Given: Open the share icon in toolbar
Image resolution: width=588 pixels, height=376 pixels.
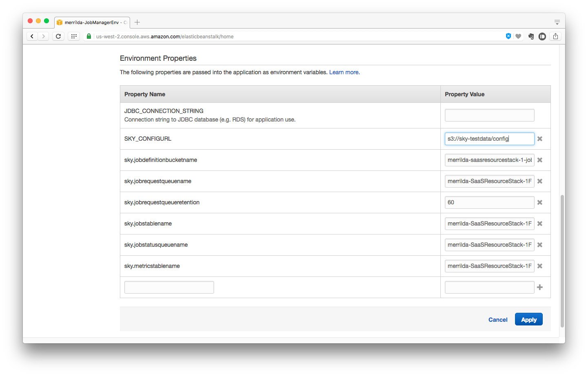Looking at the screenshot, I should click(555, 36).
